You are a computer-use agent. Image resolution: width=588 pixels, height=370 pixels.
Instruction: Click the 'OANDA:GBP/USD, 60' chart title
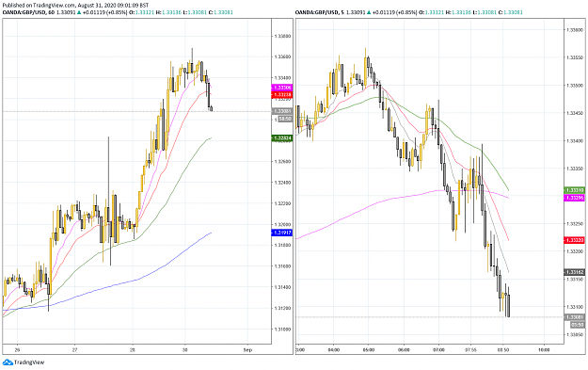(x=28, y=12)
